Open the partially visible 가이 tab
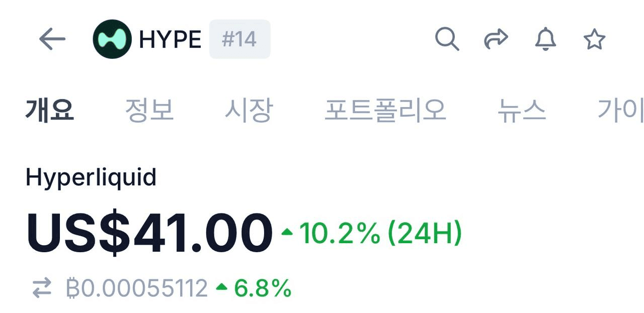 [x=620, y=110]
